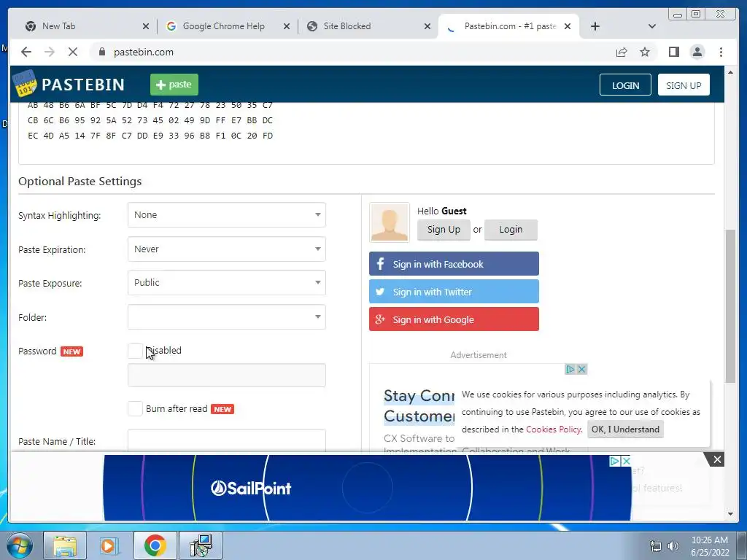Close the side ad with its X icon

coord(581,369)
